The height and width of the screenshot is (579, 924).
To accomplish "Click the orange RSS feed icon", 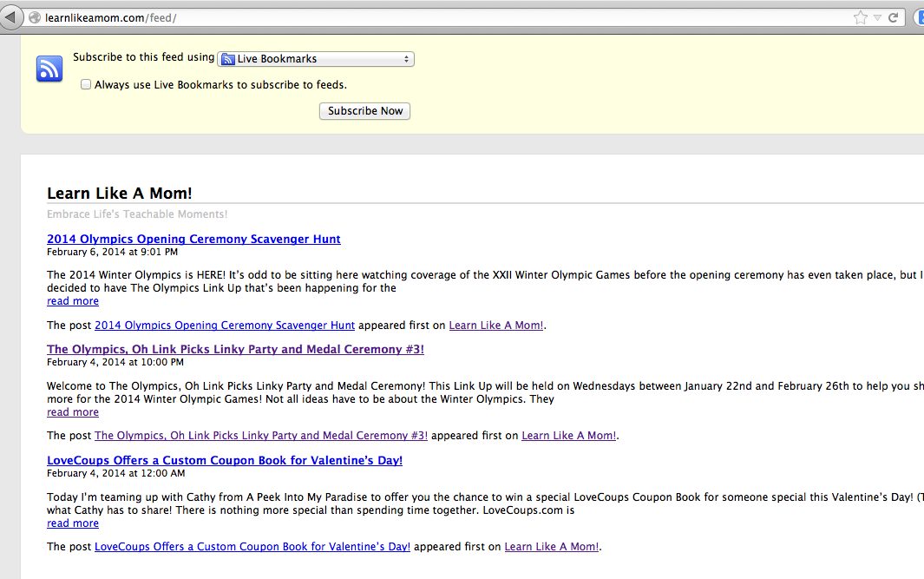I will point(49,69).
